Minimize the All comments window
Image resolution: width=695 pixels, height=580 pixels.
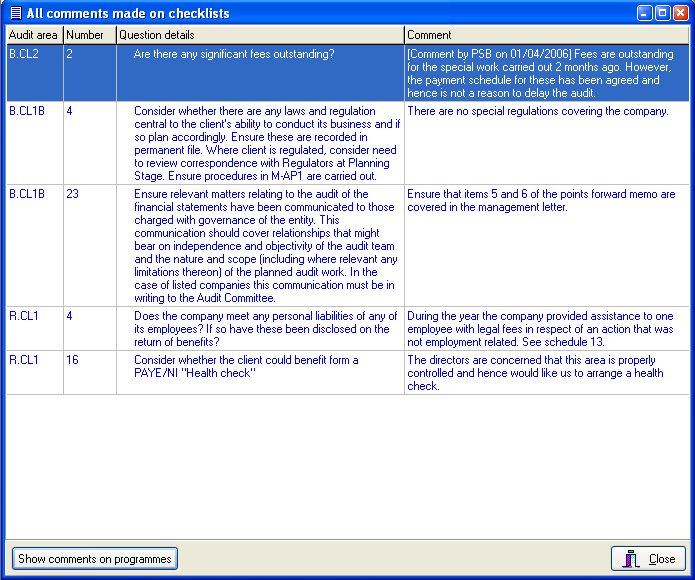[645, 13]
